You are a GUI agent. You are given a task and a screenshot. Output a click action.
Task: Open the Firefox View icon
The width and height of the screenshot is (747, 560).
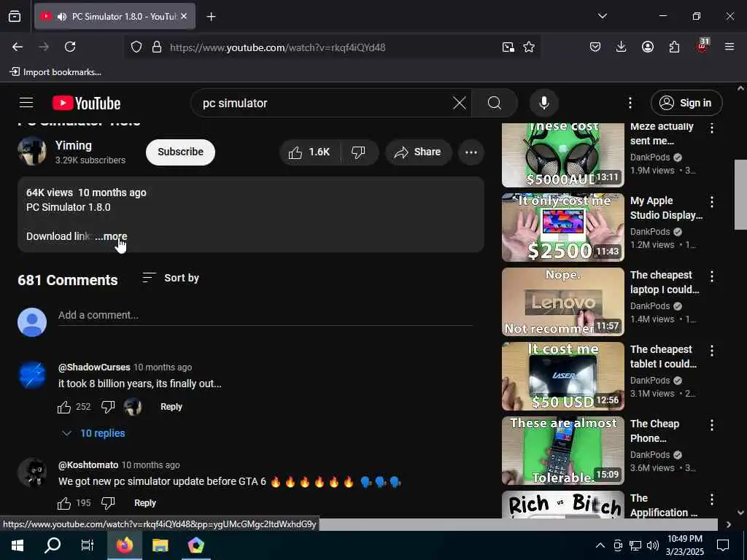[x=15, y=17]
